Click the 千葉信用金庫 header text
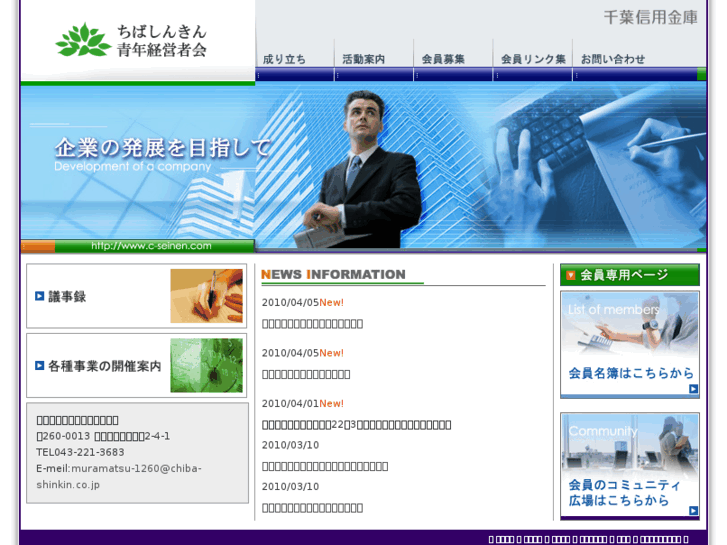 650,18
